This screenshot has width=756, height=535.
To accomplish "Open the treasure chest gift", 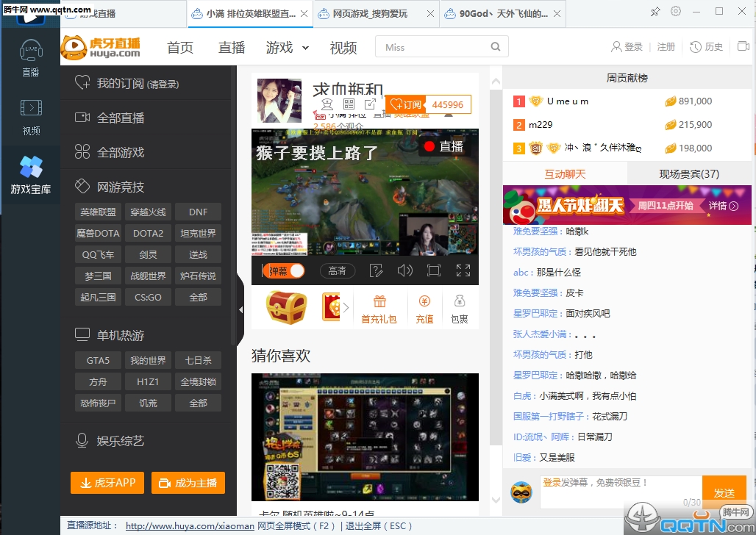I will [286, 307].
